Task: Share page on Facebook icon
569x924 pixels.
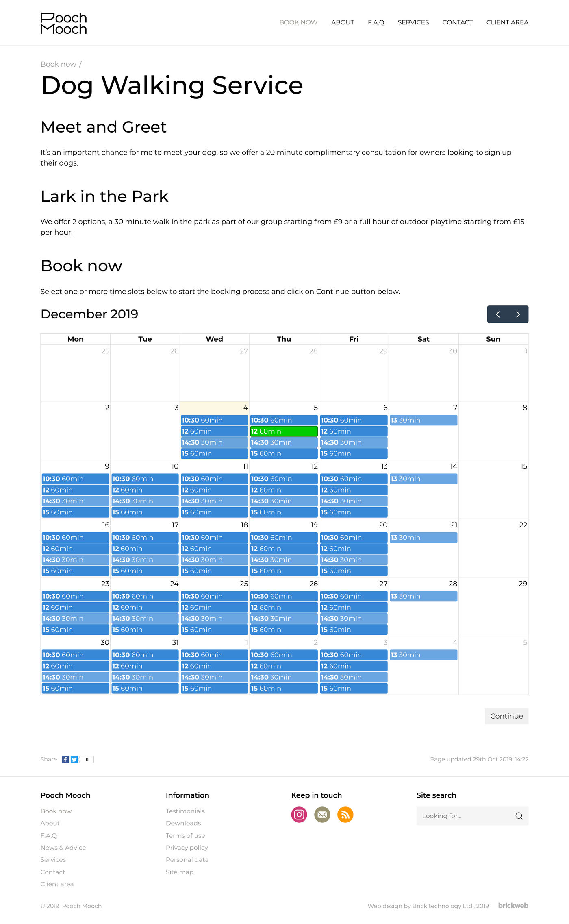Action: pos(65,759)
